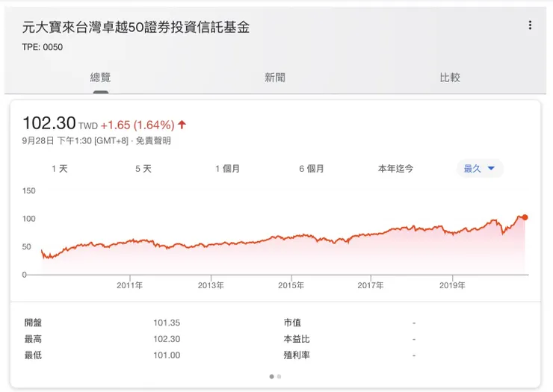Switch to the 新聞 tab
The image size is (553, 392).
click(275, 78)
